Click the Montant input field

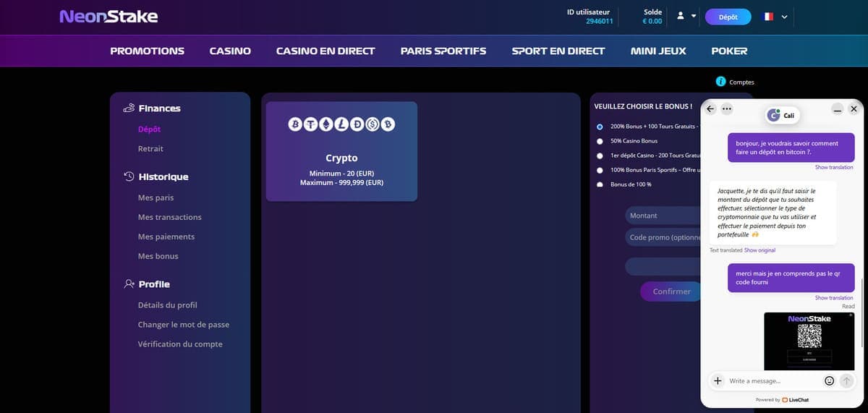click(x=663, y=216)
